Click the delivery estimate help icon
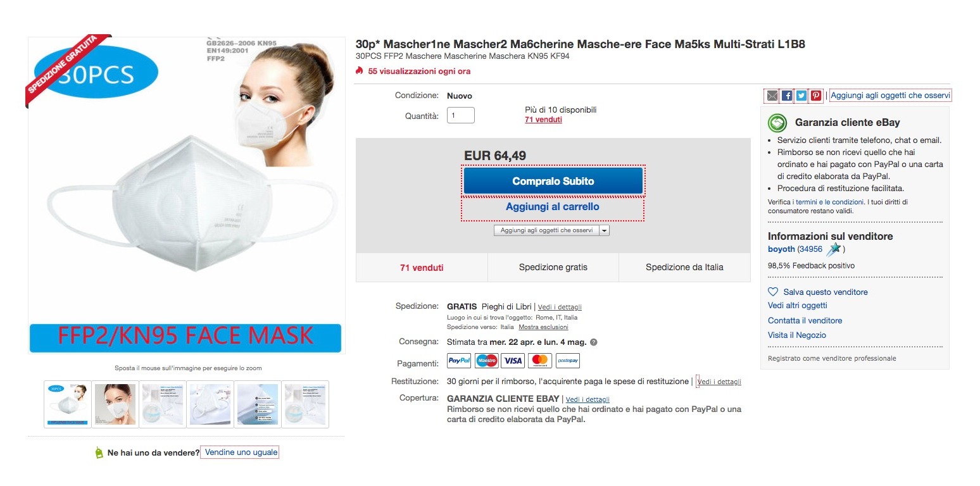The height and width of the screenshot is (486, 980). pyautogui.click(x=594, y=342)
